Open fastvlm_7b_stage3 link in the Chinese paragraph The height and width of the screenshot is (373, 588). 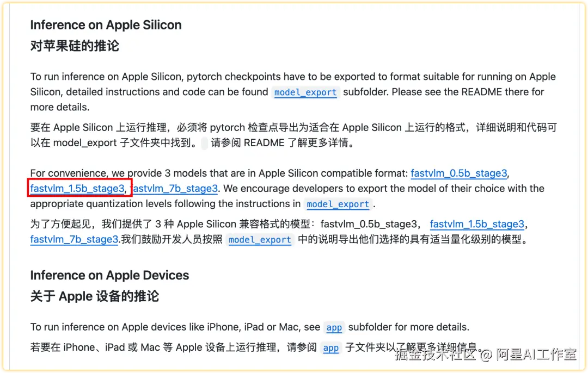coord(74,239)
